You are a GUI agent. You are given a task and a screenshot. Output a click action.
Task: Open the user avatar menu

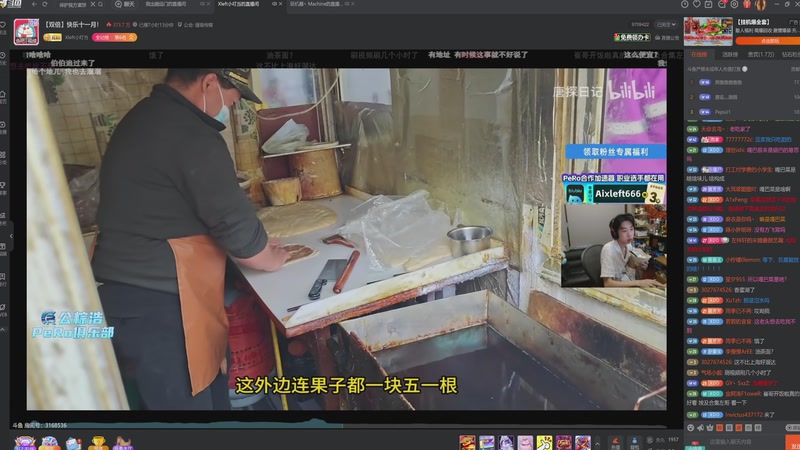760,5
